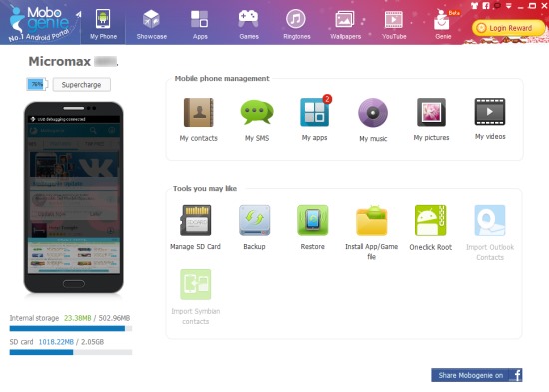Switch to the Games tab
The width and height of the screenshot is (549, 392).
pos(249,24)
